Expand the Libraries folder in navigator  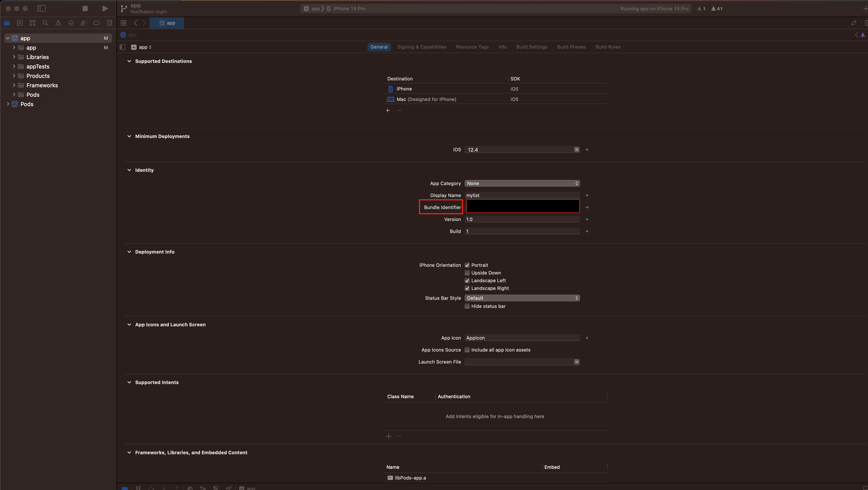[x=14, y=57]
